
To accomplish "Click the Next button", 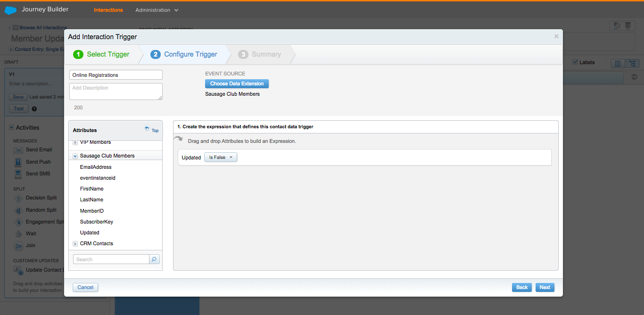I will [545, 287].
